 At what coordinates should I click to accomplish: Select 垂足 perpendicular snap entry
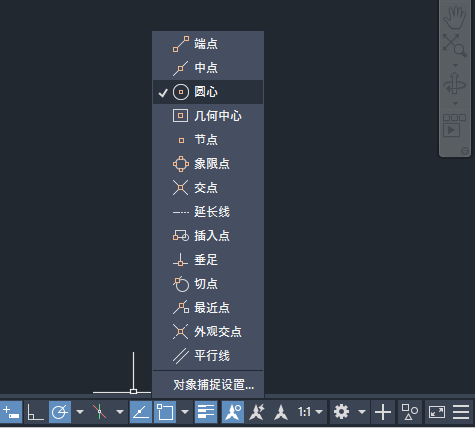pyautogui.click(x=208, y=260)
